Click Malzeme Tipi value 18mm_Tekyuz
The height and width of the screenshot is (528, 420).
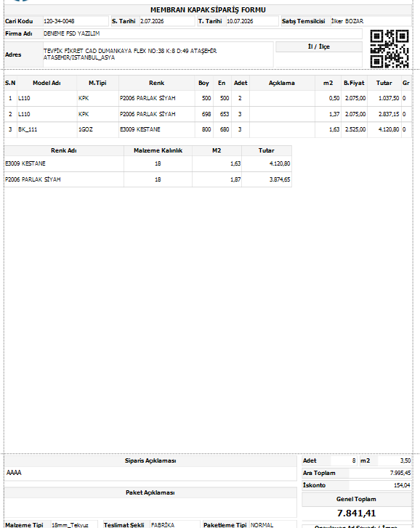coord(70,525)
